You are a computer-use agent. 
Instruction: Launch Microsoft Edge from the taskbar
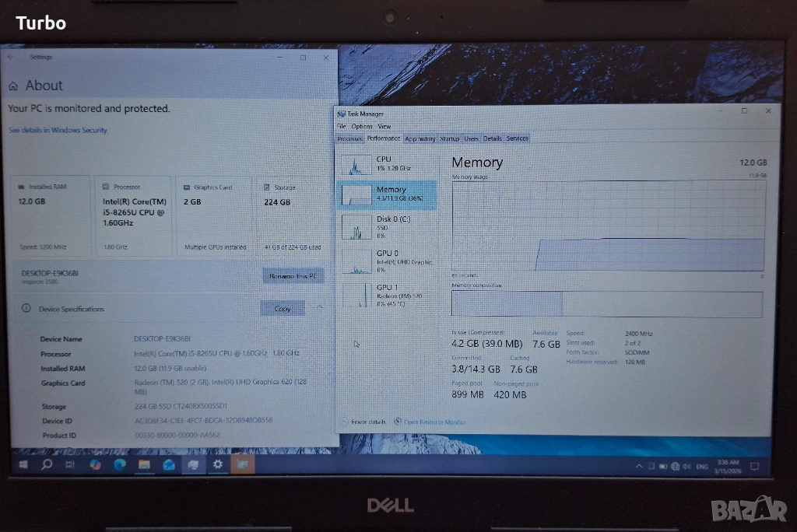click(119, 464)
